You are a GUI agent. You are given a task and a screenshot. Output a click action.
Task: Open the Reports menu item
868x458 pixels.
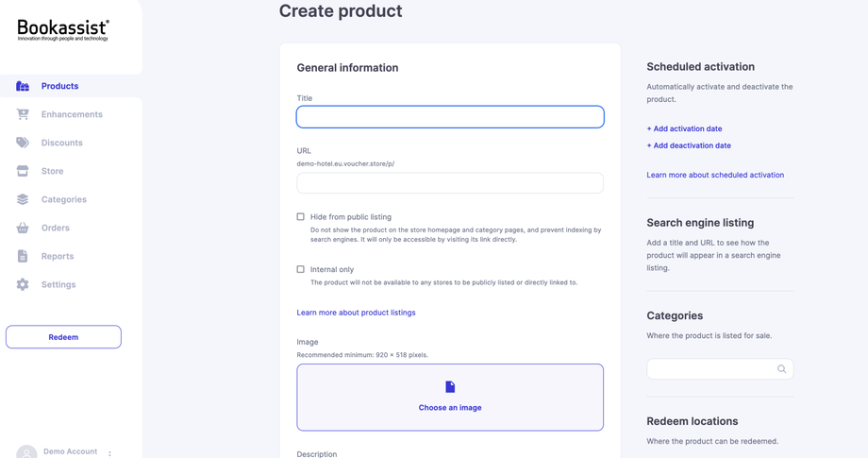click(58, 256)
